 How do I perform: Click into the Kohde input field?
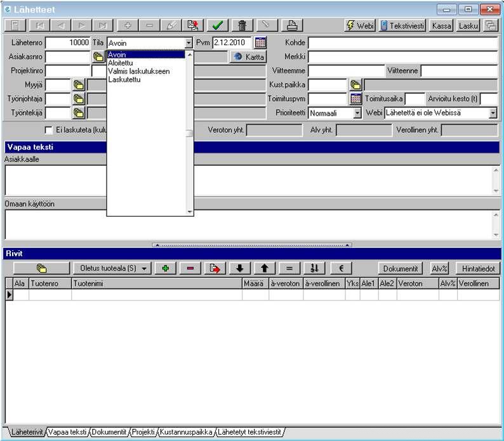pos(403,43)
